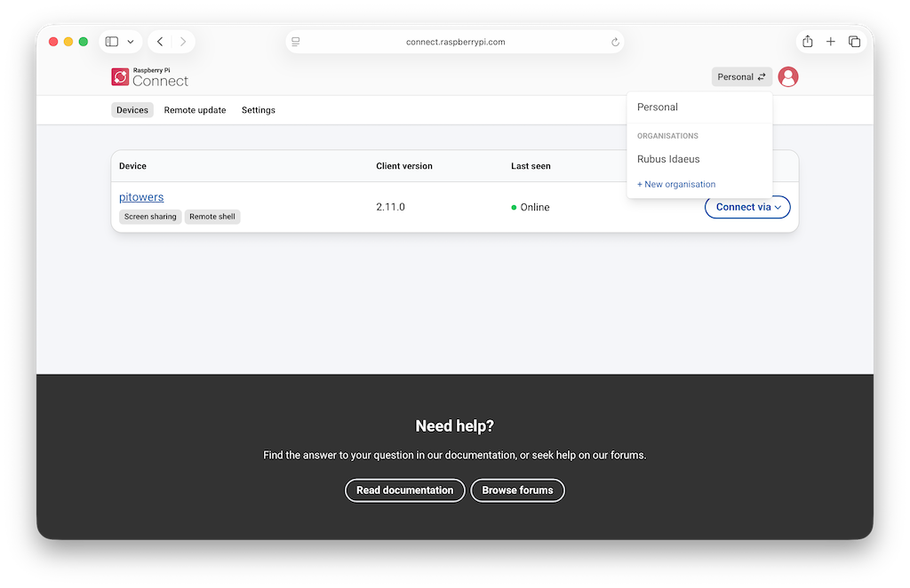Viewport: 910px width, 588px height.
Task: Show the tab overview icon
Action: tap(854, 42)
